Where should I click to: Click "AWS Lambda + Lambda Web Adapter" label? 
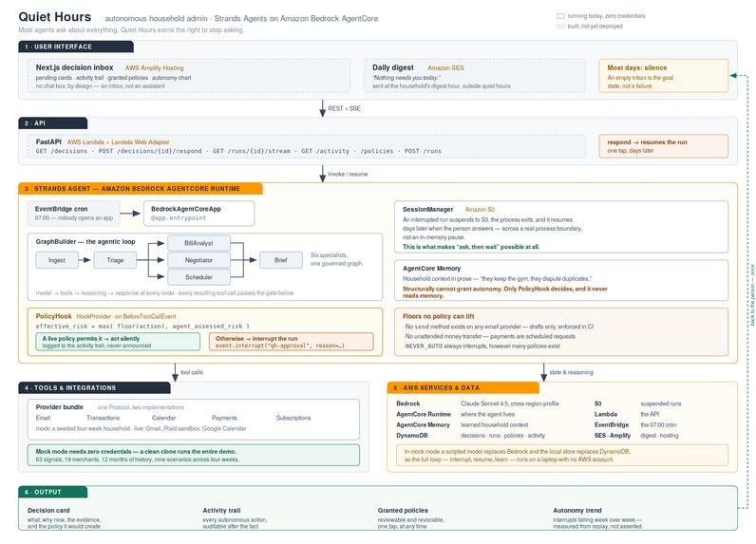pos(118,142)
